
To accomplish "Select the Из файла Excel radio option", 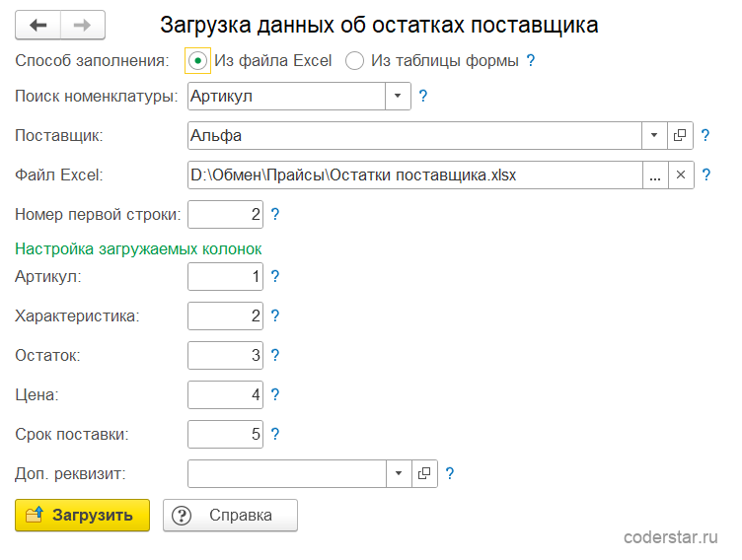I will [197, 60].
